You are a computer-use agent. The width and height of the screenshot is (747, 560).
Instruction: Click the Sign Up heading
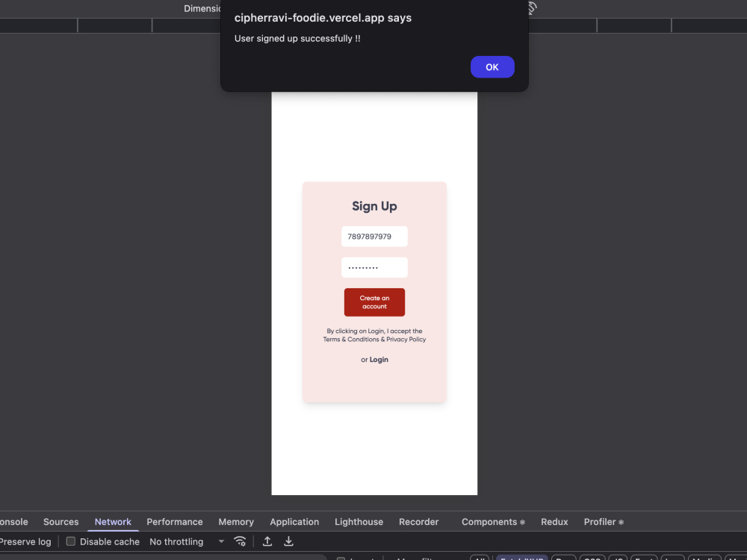pos(374,206)
